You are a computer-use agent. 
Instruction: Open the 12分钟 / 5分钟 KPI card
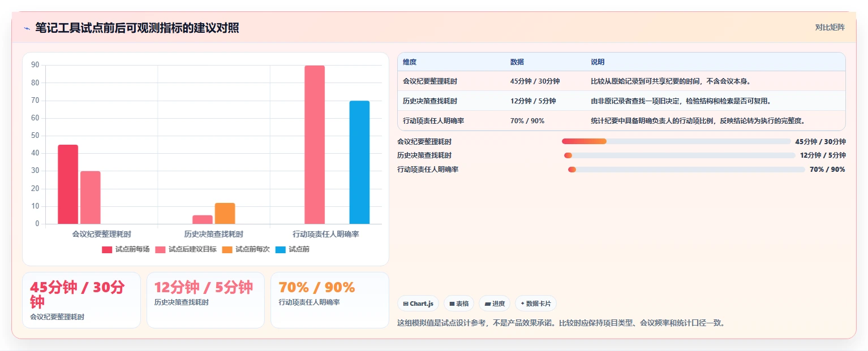(x=205, y=300)
